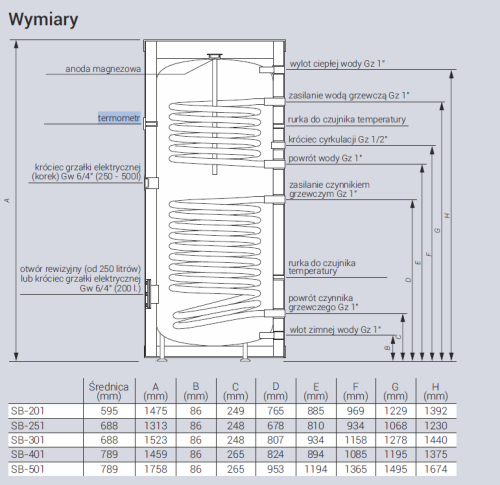Image resolution: width=500 pixels, height=485 pixels.
Task: Click the C value '249' in SB-201 row
Action: click(x=236, y=411)
